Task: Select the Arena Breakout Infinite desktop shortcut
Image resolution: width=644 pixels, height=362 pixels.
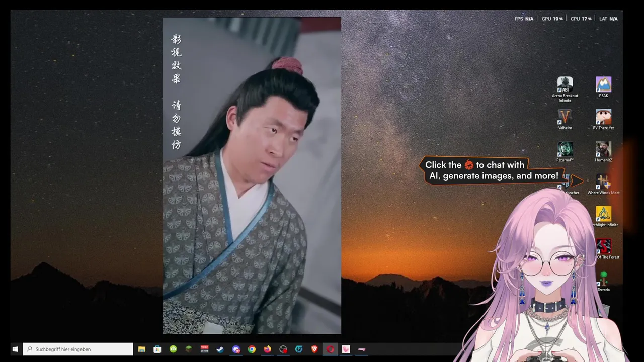Action: 565,89
